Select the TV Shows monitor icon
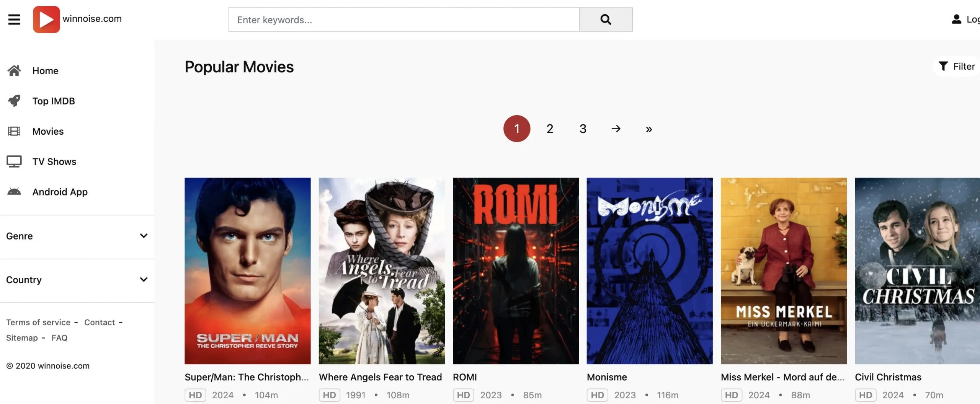980x404 pixels. tap(14, 161)
